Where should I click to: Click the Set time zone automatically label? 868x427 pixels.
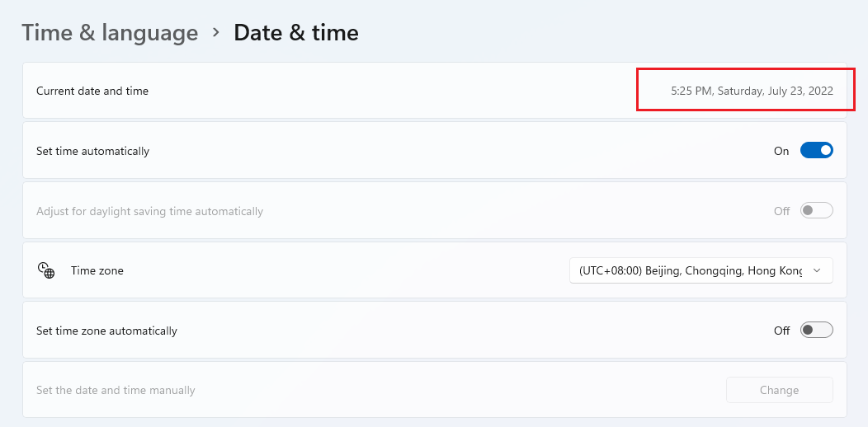(x=106, y=331)
